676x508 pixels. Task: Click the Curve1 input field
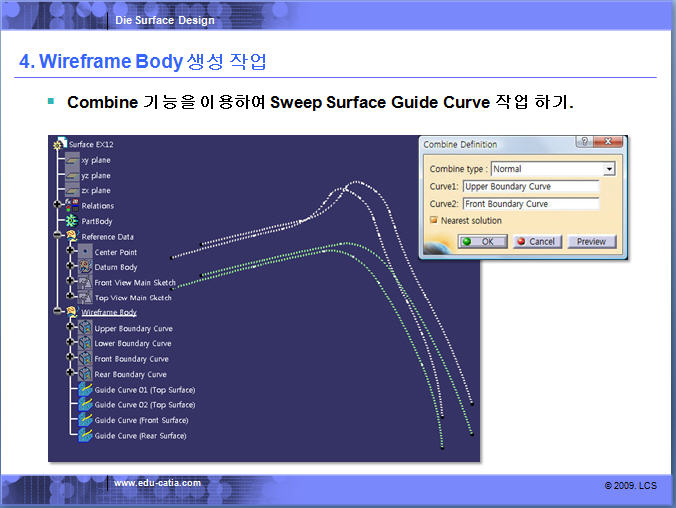(x=530, y=186)
